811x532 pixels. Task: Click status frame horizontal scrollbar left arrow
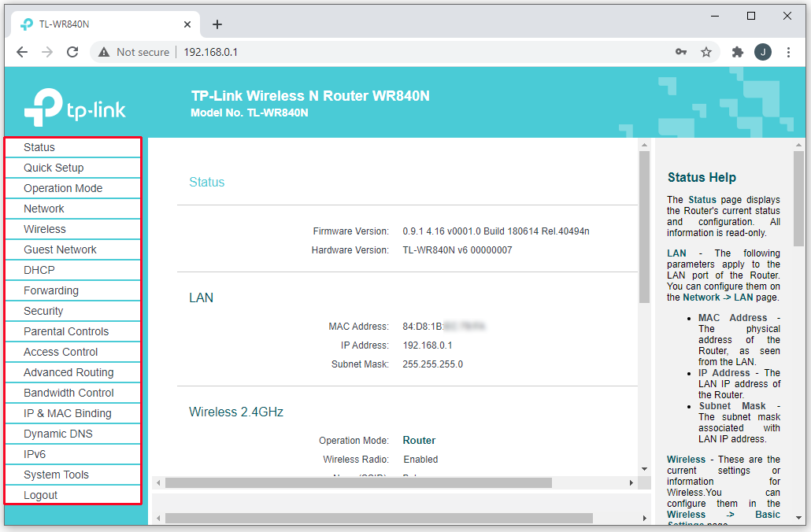coord(158,483)
